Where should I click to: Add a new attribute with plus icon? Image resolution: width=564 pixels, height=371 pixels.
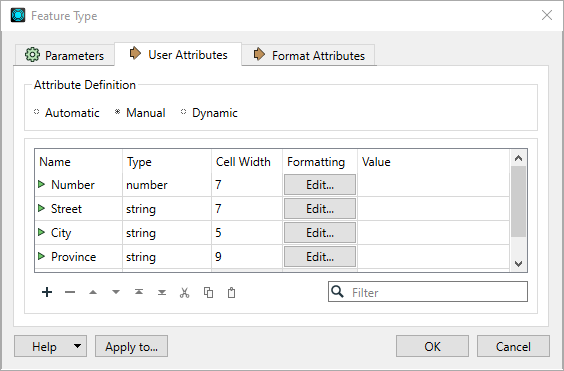pyautogui.click(x=47, y=292)
